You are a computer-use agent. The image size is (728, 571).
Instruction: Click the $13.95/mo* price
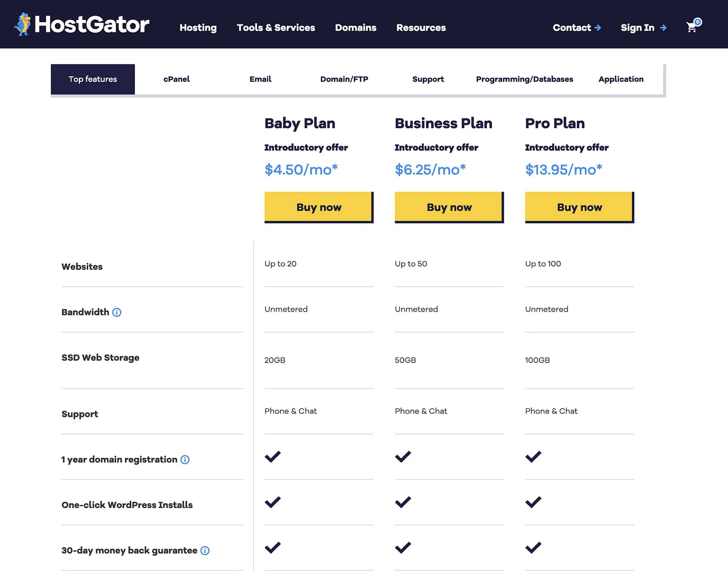coord(564,169)
